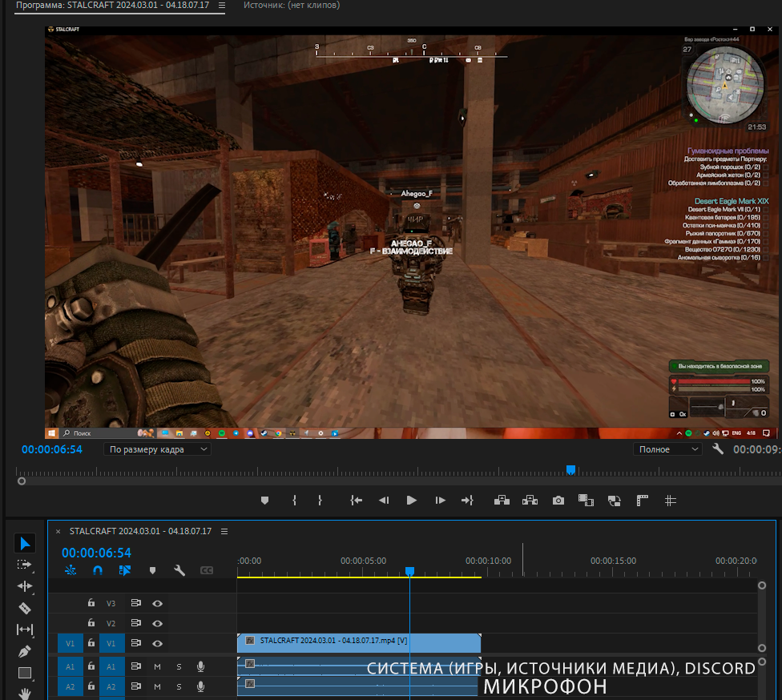Toggle sync lock on V3 track

(135, 603)
